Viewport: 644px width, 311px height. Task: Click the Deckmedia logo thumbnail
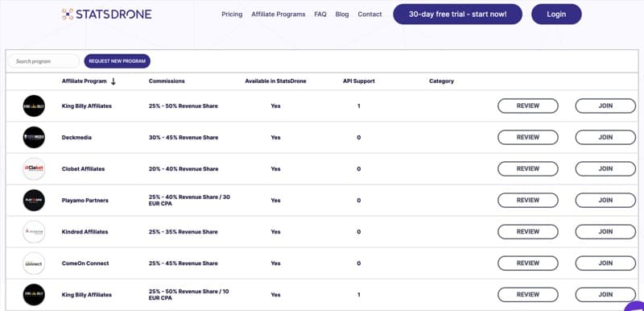pyautogui.click(x=34, y=138)
